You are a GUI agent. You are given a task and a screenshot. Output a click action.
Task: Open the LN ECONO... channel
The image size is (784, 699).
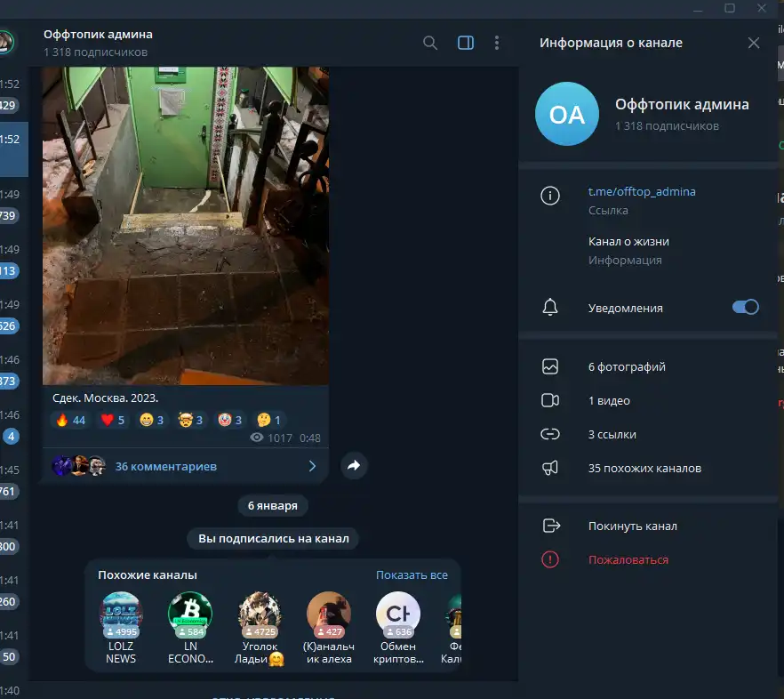tap(190, 628)
